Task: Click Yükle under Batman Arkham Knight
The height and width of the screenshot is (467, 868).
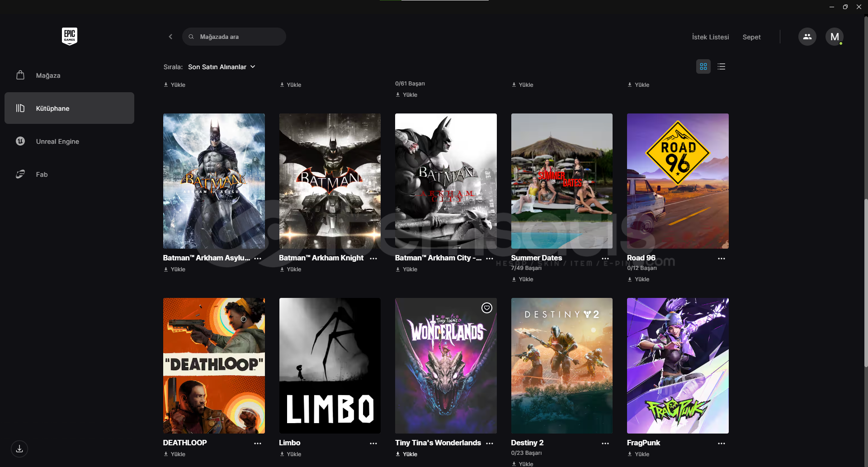Action: pos(291,269)
